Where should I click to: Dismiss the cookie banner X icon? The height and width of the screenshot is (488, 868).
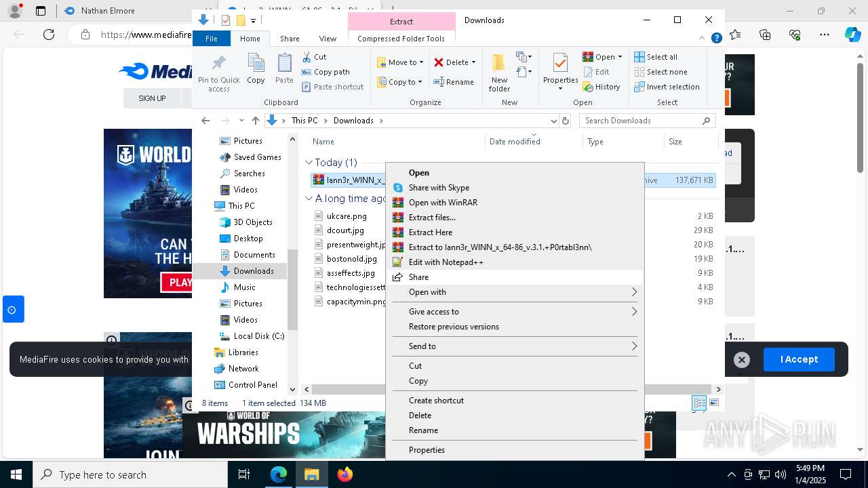[742, 360]
